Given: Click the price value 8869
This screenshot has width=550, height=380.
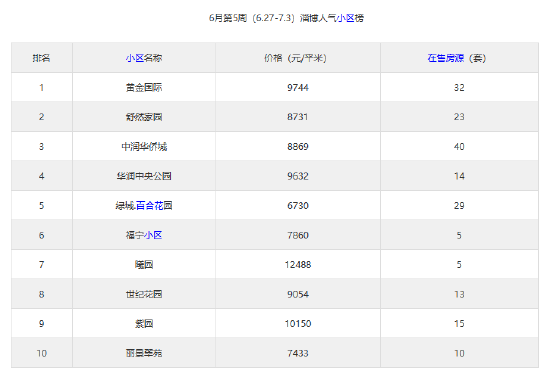Looking at the screenshot, I should pos(298,147).
